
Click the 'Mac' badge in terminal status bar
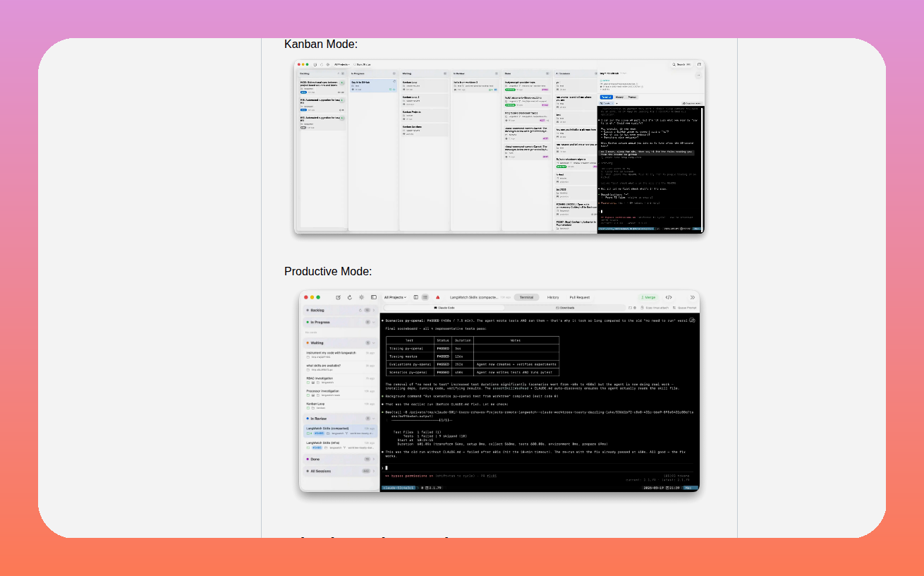[691, 488]
